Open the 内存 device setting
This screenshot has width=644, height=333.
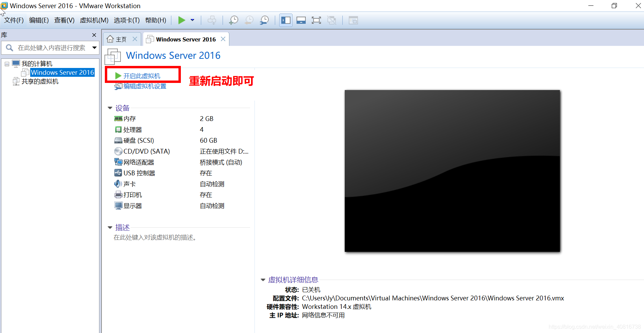130,119
